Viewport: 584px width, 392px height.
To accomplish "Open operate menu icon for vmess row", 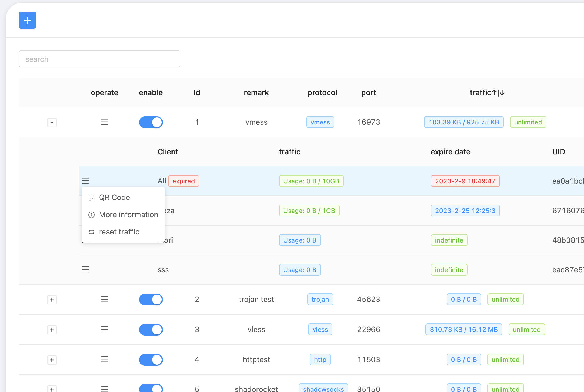I will click(x=104, y=122).
